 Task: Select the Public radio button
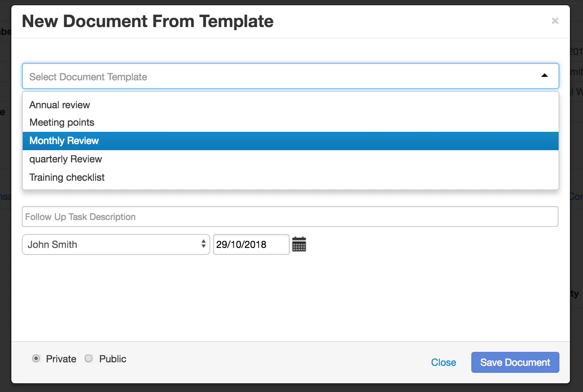[89, 358]
